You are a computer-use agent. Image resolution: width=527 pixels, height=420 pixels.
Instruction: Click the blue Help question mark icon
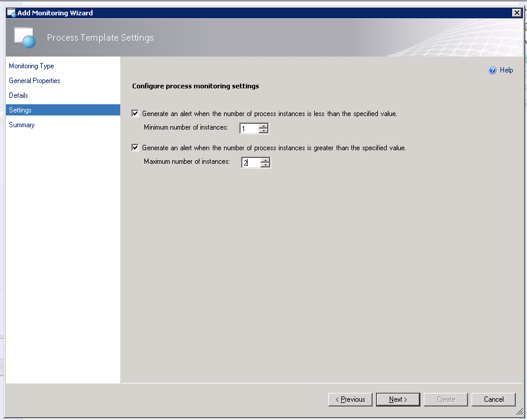(x=492, y=70)
